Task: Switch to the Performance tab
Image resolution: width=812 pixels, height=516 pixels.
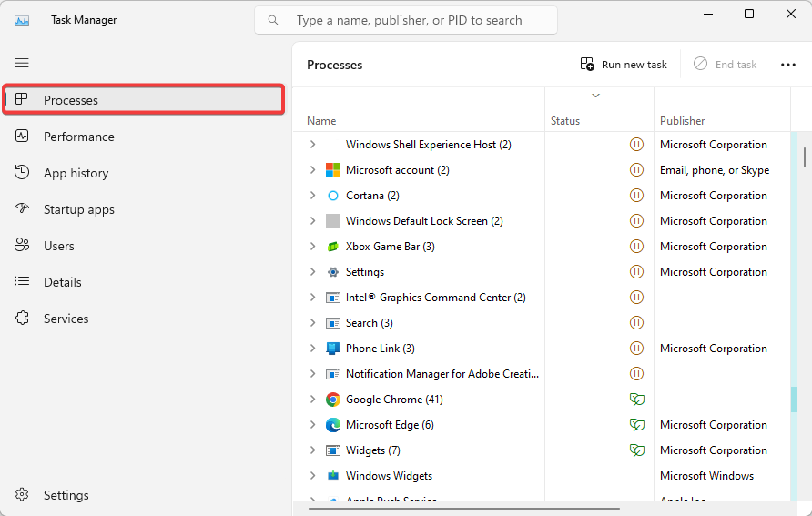Action: 78,137
